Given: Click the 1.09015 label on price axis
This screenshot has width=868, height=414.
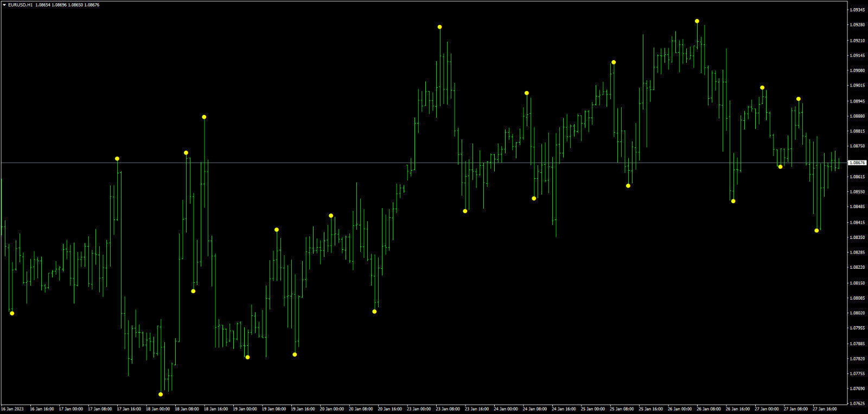Looking at the screenshot, I should click(x=857, y=85).
